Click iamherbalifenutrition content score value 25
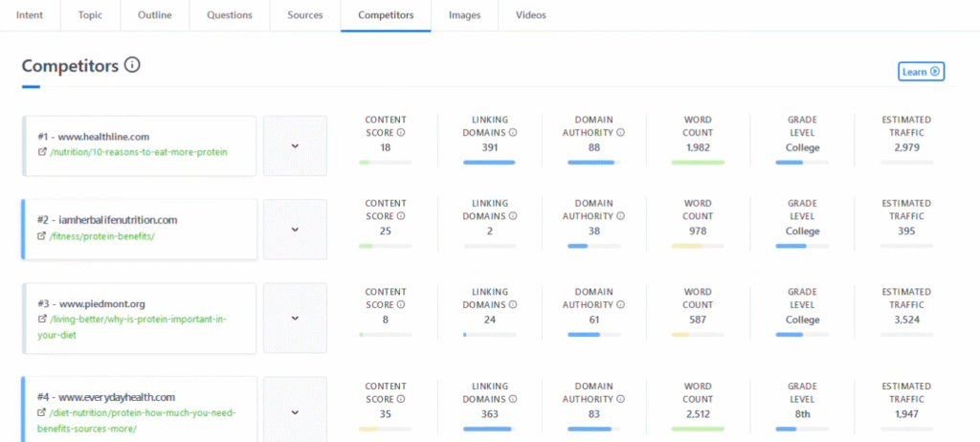This screenshot has height=442, width=980. pyautogui.click(x=385, y=231)
